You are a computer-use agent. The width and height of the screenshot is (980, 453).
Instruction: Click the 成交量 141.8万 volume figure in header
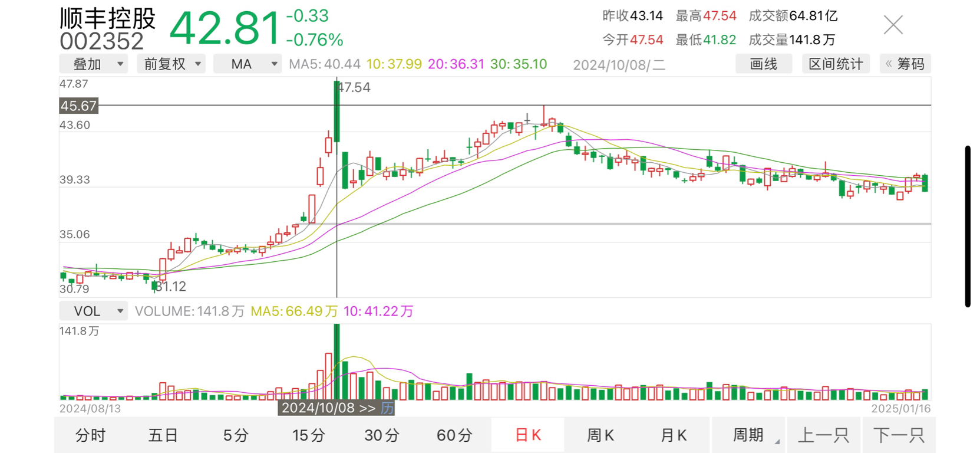coord(792,40)
